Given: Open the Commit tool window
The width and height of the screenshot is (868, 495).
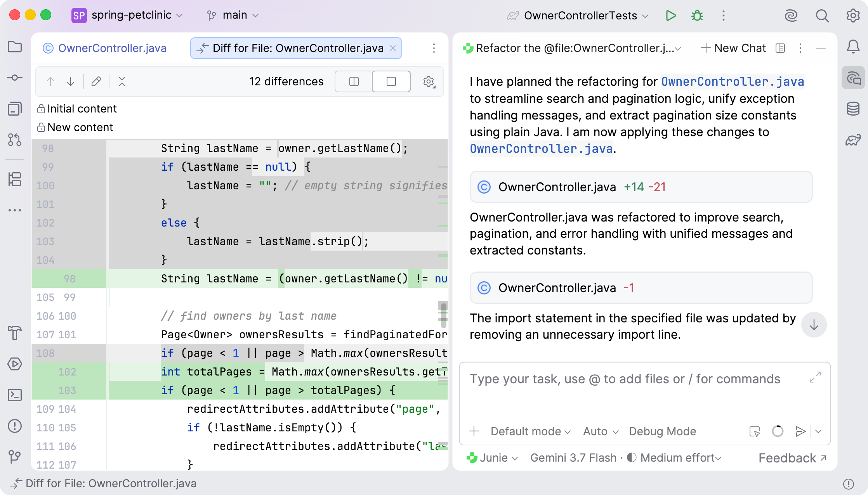Looking at the screenshot, I should tap(15, 78).
